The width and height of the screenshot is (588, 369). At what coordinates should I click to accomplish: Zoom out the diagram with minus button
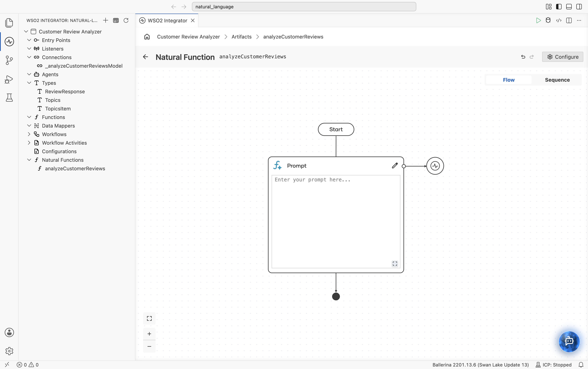(149, 346)
